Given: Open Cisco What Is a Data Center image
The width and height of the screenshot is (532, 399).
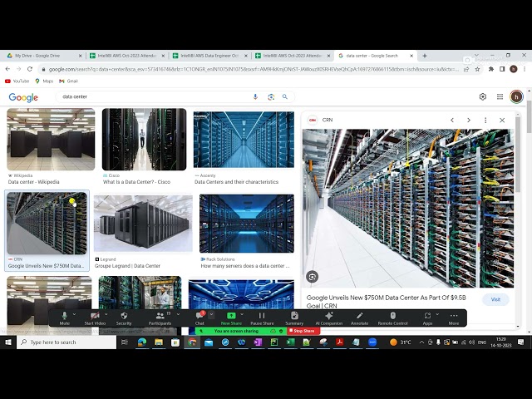Looking at the screenshot, I should point(144,140).
